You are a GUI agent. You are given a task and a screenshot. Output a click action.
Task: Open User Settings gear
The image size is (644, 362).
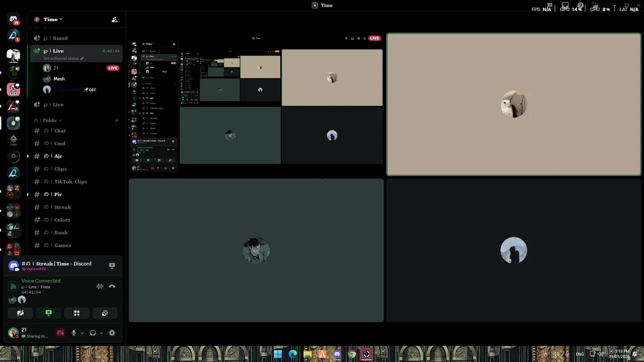pos(112,333)
